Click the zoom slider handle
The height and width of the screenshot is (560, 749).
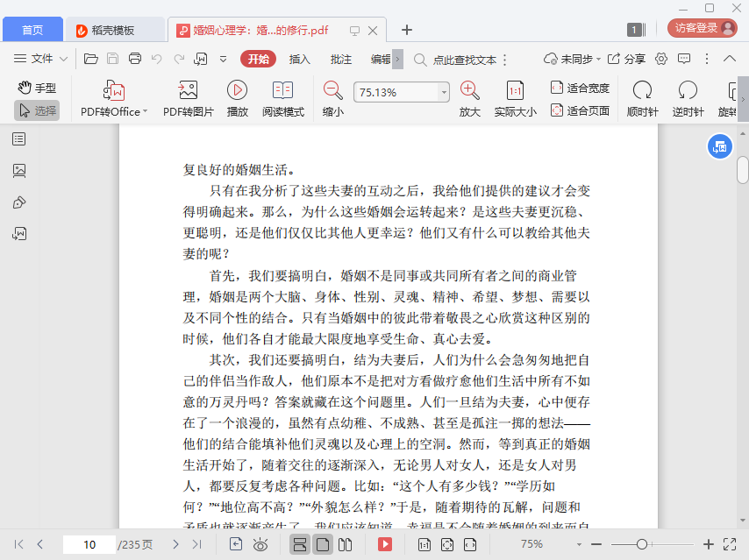tap(642, 544)
